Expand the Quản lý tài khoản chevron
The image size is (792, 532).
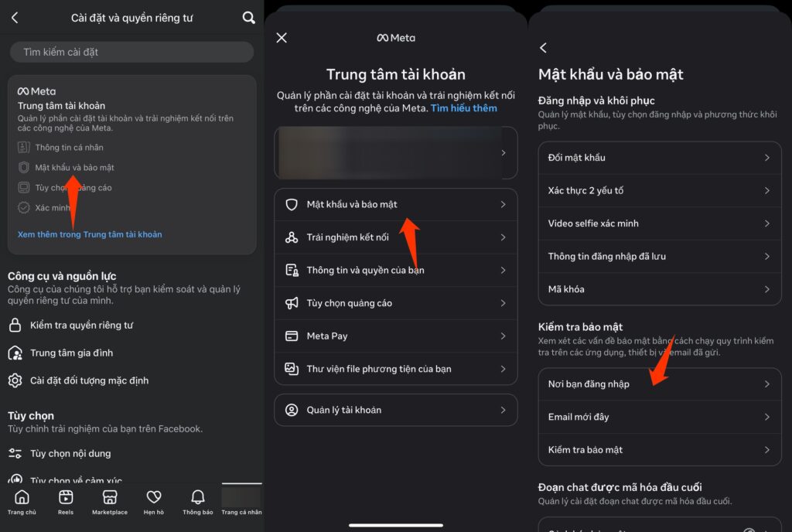click(x=503, y=410)
